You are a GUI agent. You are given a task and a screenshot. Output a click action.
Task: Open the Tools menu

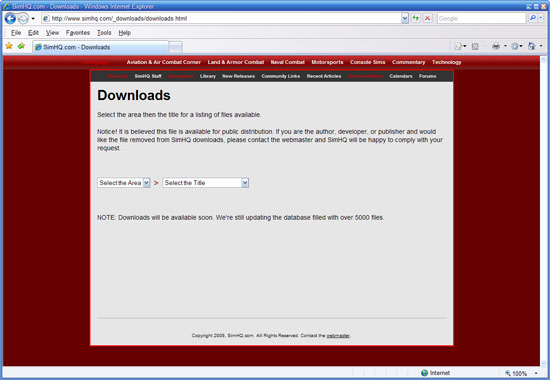pos(104,33)
